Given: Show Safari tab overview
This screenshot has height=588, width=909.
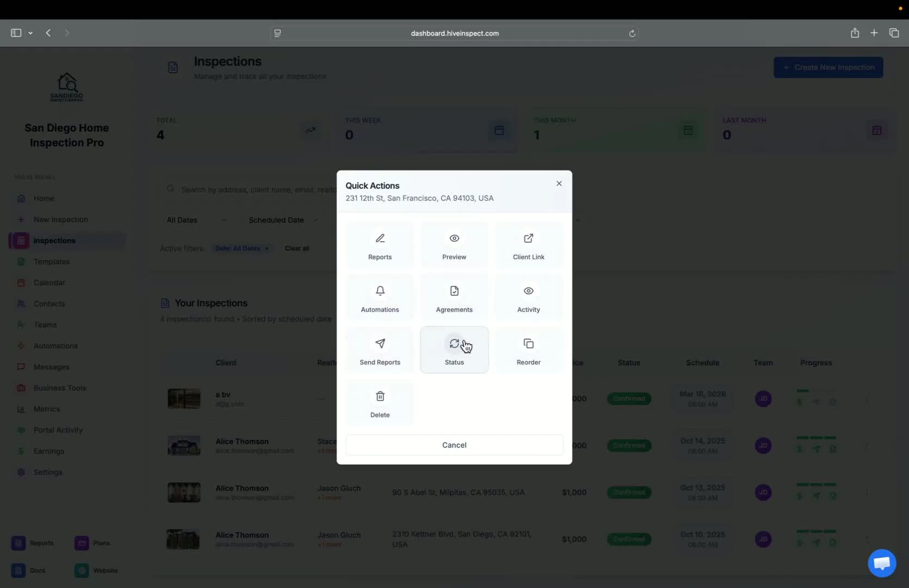Looking at the screenshot, I should click(894, 33).
